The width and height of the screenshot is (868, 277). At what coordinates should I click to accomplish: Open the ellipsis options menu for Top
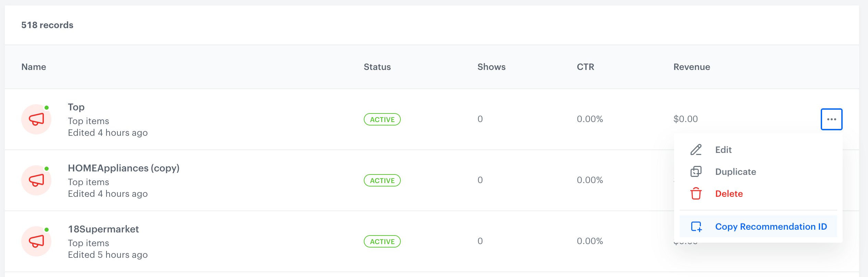(831, 119)
